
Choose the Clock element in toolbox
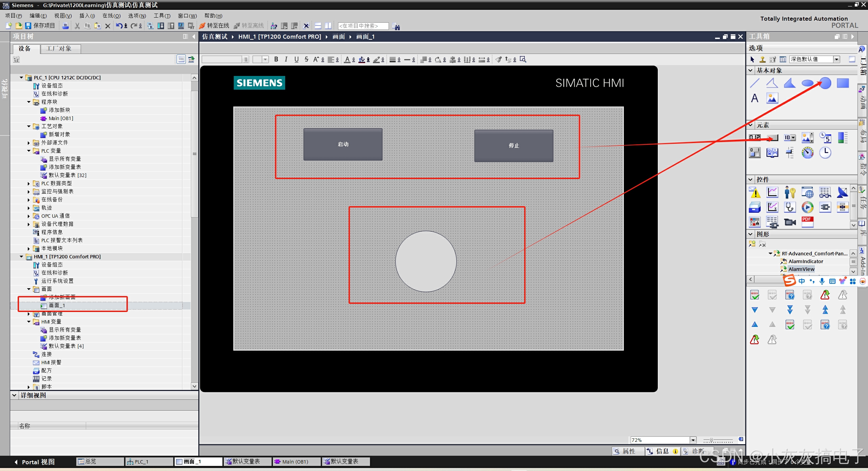click(x=825, y=153)
